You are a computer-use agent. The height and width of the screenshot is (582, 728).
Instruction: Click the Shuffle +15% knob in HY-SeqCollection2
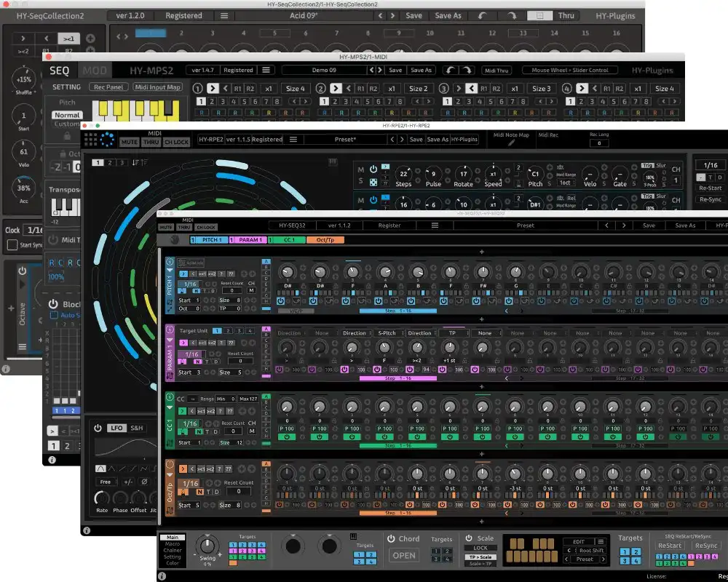(x=24, y=79)
